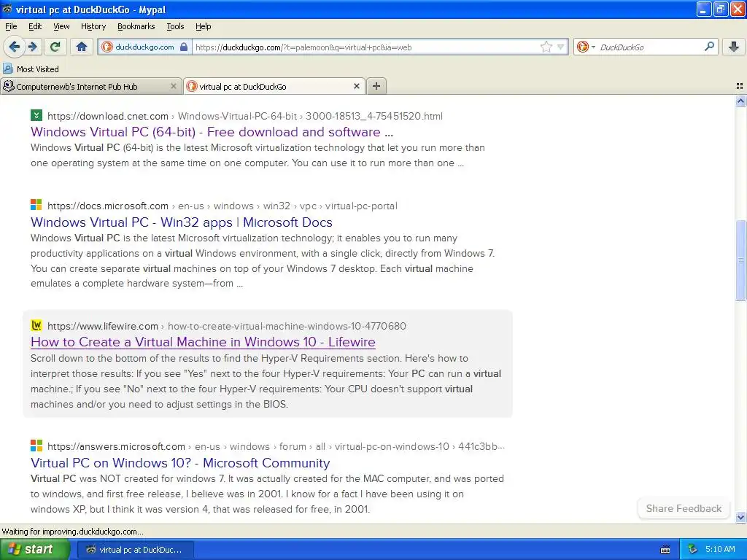Click the scrollbar down arrow
The width and height of the screenshot is (747, 560).
tap(740, 518)
